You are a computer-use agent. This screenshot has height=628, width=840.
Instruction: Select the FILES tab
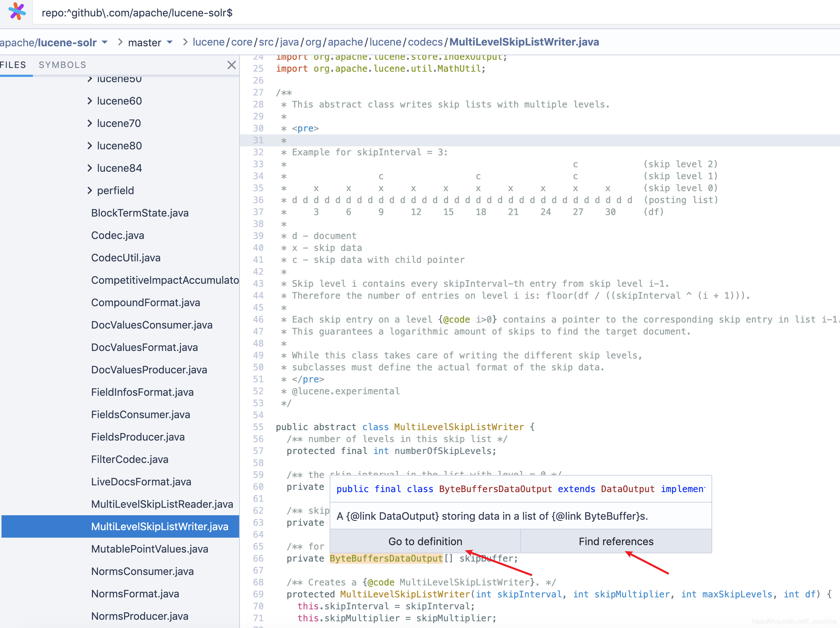click(13, 65)
